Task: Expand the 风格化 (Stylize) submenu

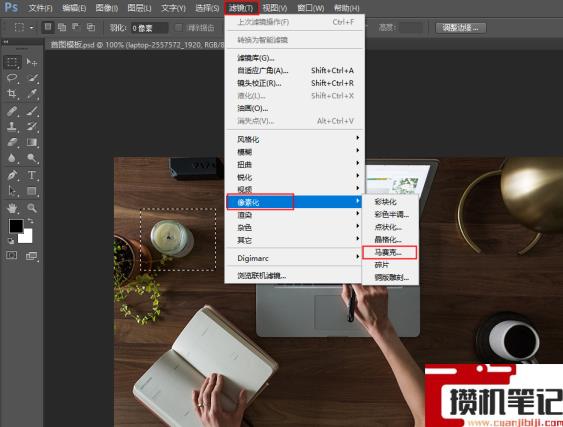Action: [294, 139]
